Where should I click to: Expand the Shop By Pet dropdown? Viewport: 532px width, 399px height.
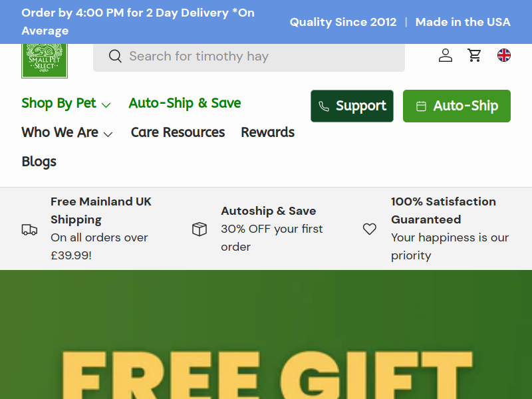pyautogui.click(x=66, y=103)
